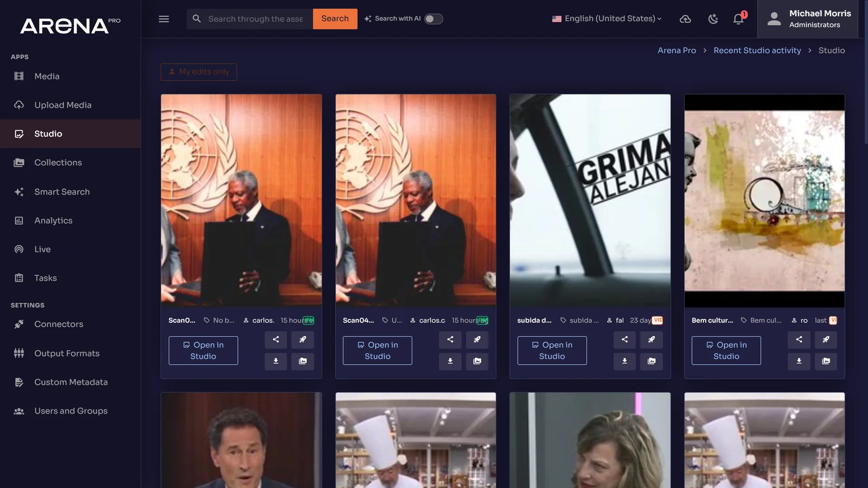The width and height of the screenshot is (868, 488).
Task: Open notifications bell icon
Action: coord(739,19)
